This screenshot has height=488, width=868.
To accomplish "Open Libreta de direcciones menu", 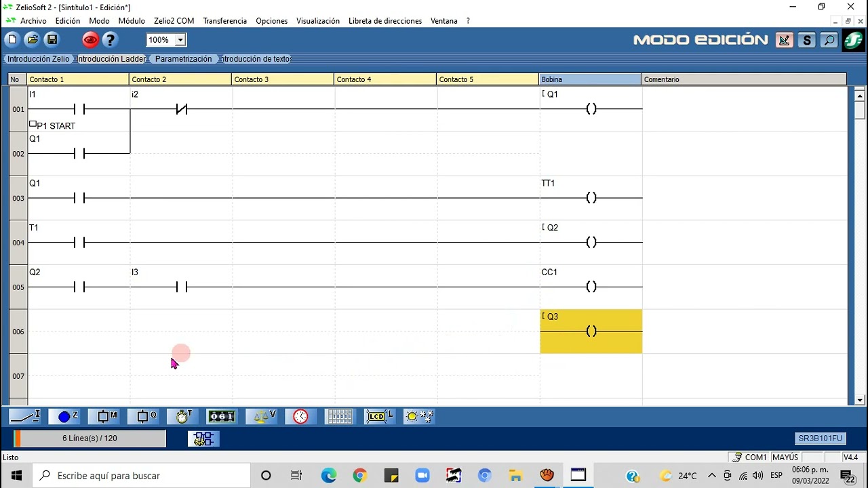I will [385, 21].
